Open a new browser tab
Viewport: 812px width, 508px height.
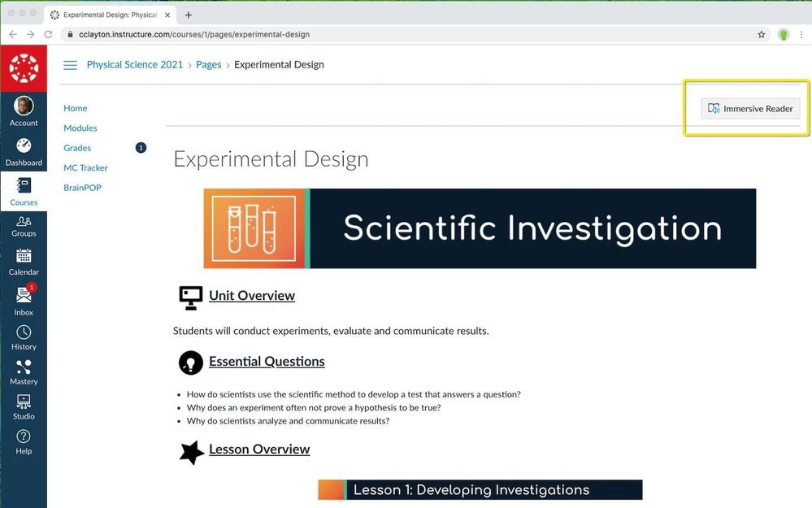(189, 15)
